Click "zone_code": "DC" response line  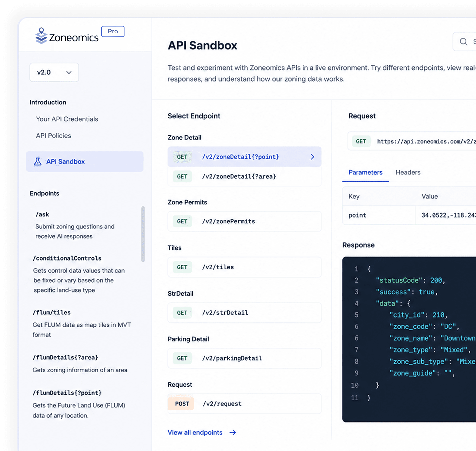(x=424, y=326)
